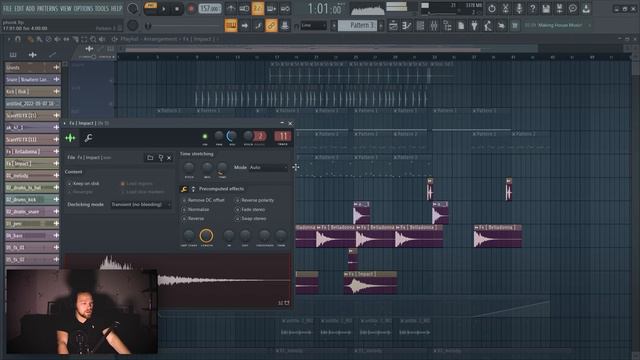Click the green channel sampler icon
The height and width of the screenshot is (360, 640).
pos(70,138)
